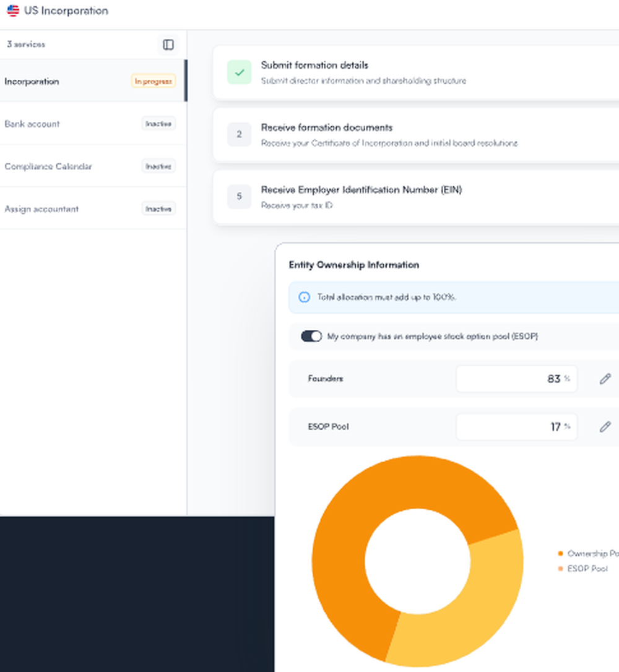This screenshot has width=619, height=672.
Task: Open the Bank account service
Action: click(x=93, y=124)
